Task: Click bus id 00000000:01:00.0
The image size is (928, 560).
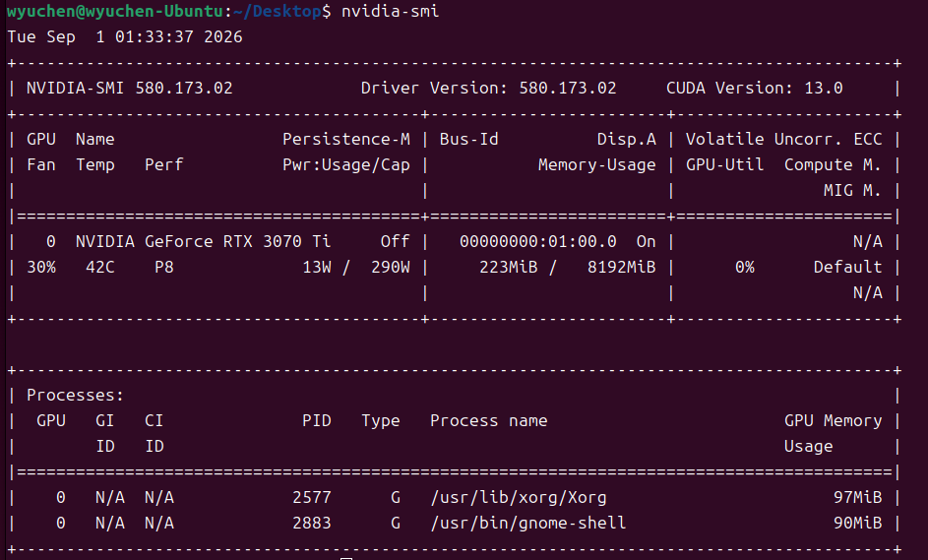Action: (x=538, y=241)
